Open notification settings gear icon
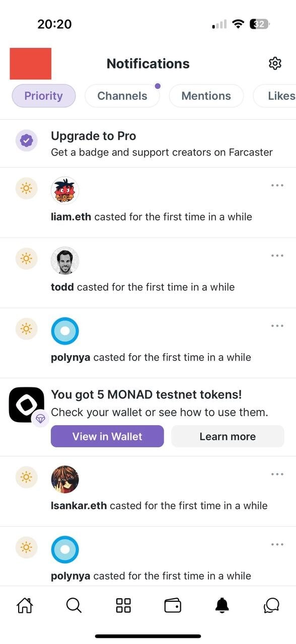 pyautogui.click(x=275, y=63)
